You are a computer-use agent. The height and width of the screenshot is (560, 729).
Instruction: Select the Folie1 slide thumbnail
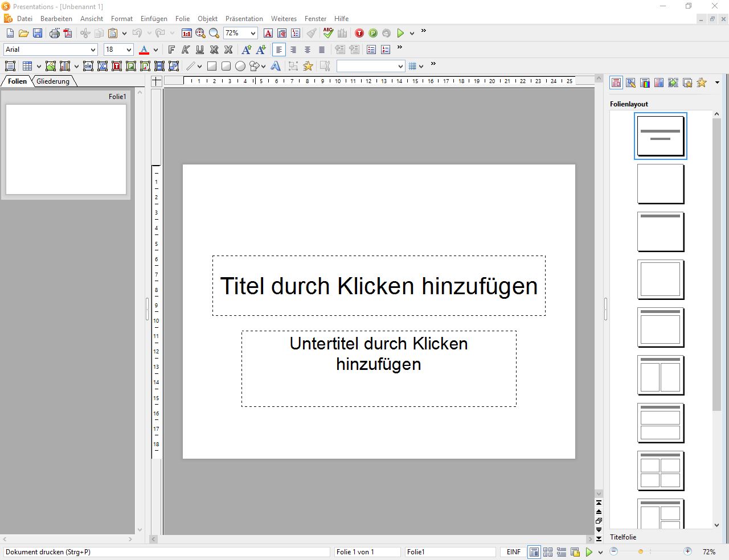point(66,149)
